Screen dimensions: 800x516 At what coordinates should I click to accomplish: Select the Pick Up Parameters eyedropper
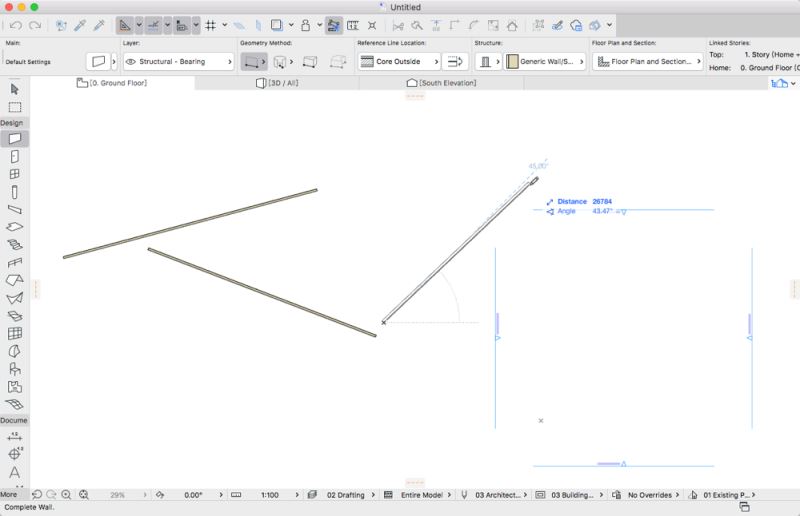pyautogui.click(x=80, y=25)
